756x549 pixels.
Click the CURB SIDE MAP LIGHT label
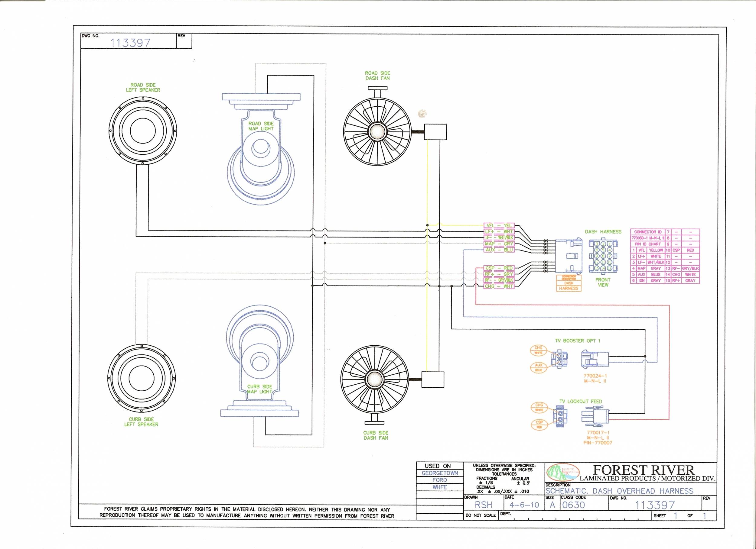pyautogui.click(x=260, y=389)
